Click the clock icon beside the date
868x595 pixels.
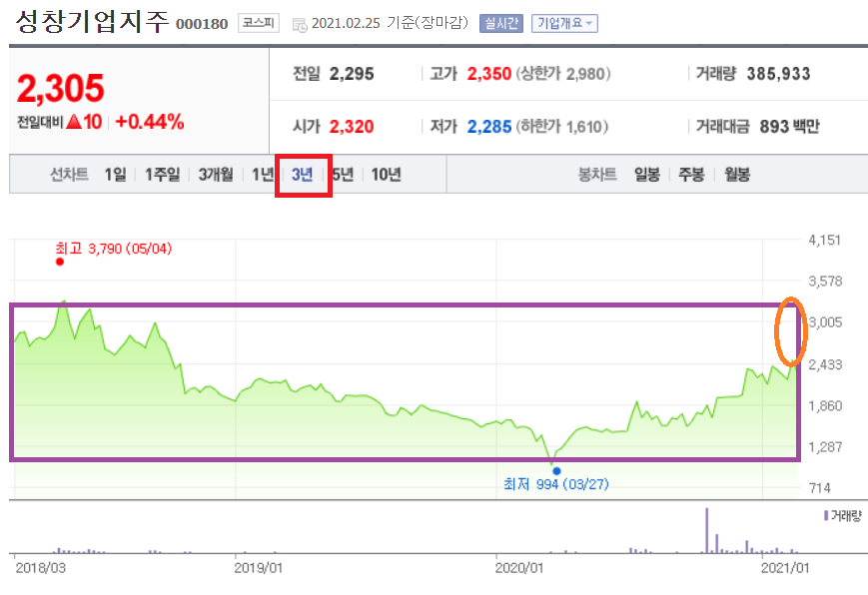click(x=300, y=24)
